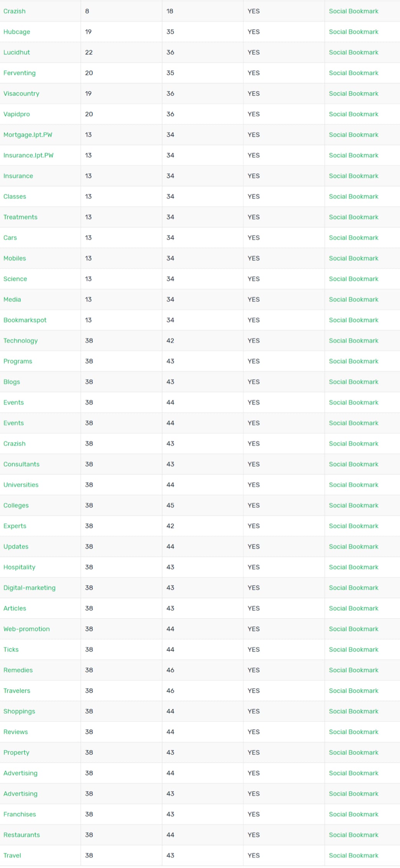The image size is (400, 868).
Task: Click the Universities link
Action: pyautogui.click(x=21, y=485)
